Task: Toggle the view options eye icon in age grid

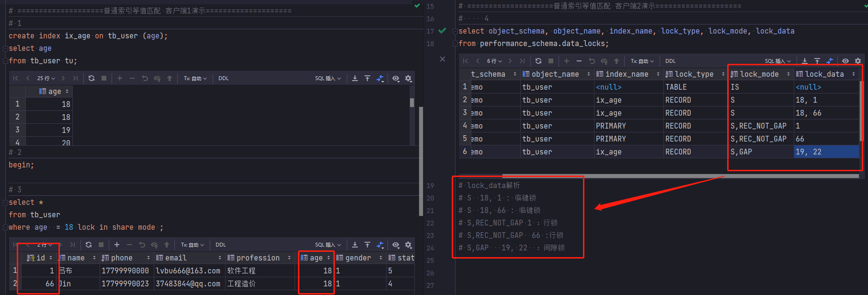Action: tap(396, 78)
